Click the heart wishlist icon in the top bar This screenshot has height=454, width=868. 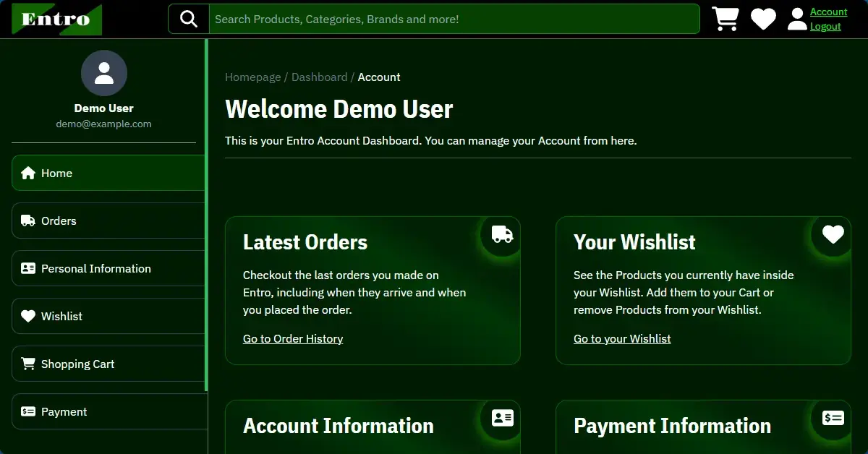coord(763,18)
